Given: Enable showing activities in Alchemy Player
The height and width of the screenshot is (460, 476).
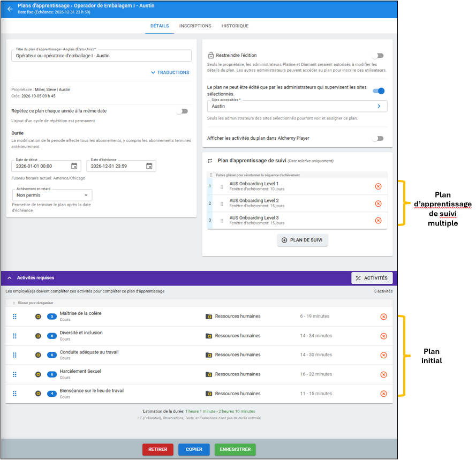Looking at the screenshot, I should click(379, 139).
